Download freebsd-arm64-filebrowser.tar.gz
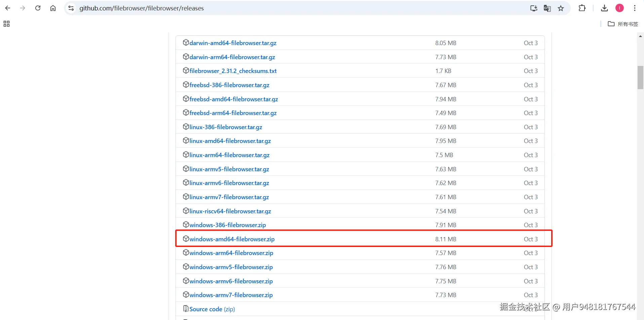Screen dimensions: 644x320 pos(233,113)
